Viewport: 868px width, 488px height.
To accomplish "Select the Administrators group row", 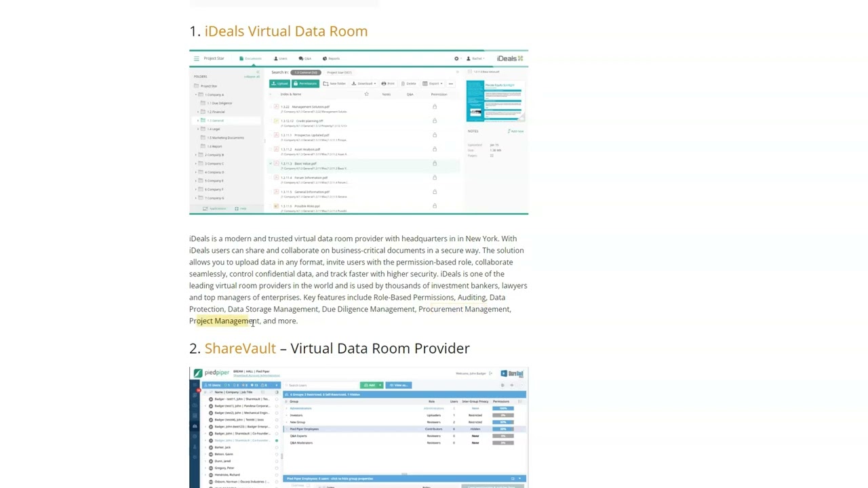I will click(405, 408).
